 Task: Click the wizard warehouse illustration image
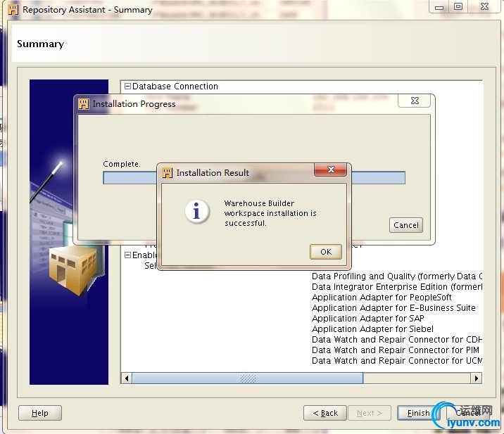pos(69,232)
